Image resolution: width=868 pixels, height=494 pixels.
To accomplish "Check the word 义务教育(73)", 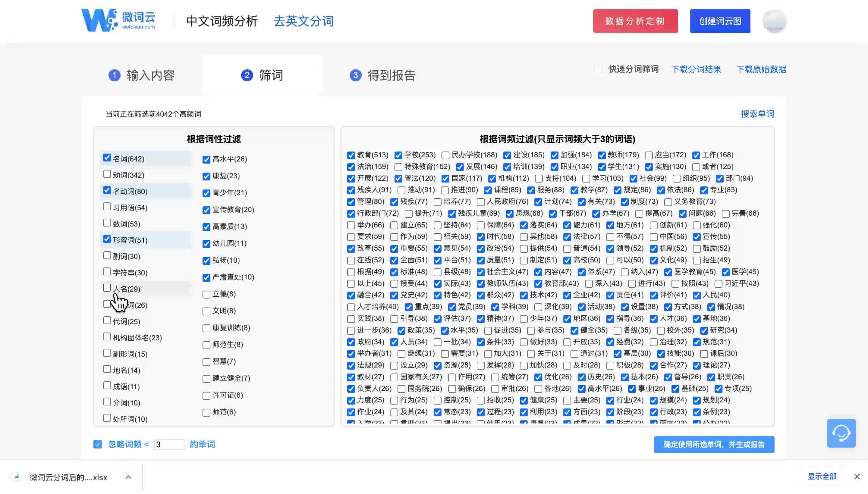I will click(668, 202).
